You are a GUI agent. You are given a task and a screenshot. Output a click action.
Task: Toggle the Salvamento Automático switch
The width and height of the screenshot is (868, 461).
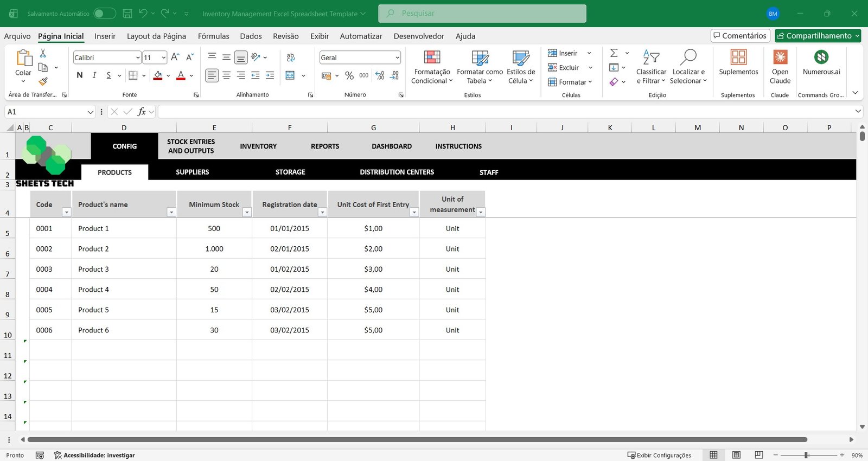(104, 14)
